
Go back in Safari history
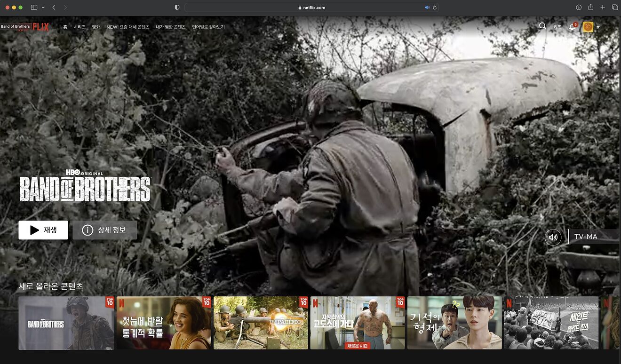coord(54,8)
